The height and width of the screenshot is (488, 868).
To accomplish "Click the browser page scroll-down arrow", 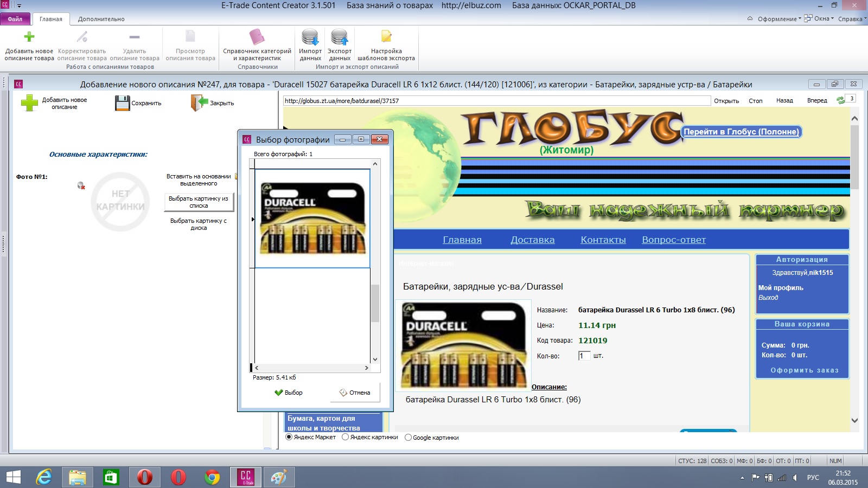I will [x=854, y=420].
